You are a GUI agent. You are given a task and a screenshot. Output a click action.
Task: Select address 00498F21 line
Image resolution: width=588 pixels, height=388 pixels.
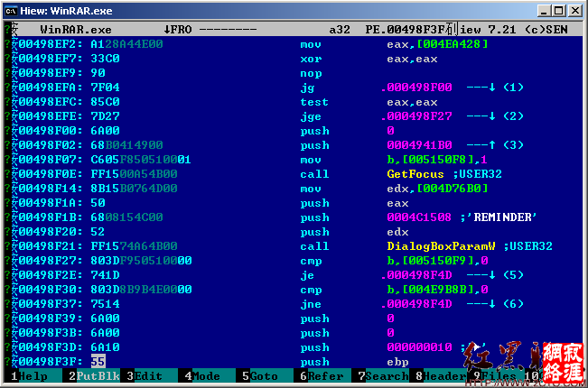51,246
